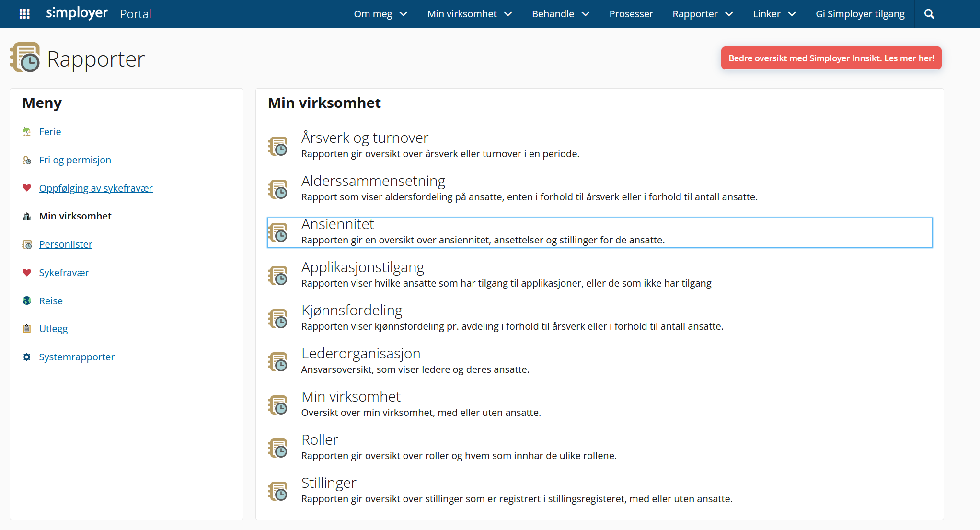This screenshot has height=530, width=980.
Task: Click the Sykefravær heart icon
Action: [27, 273]
